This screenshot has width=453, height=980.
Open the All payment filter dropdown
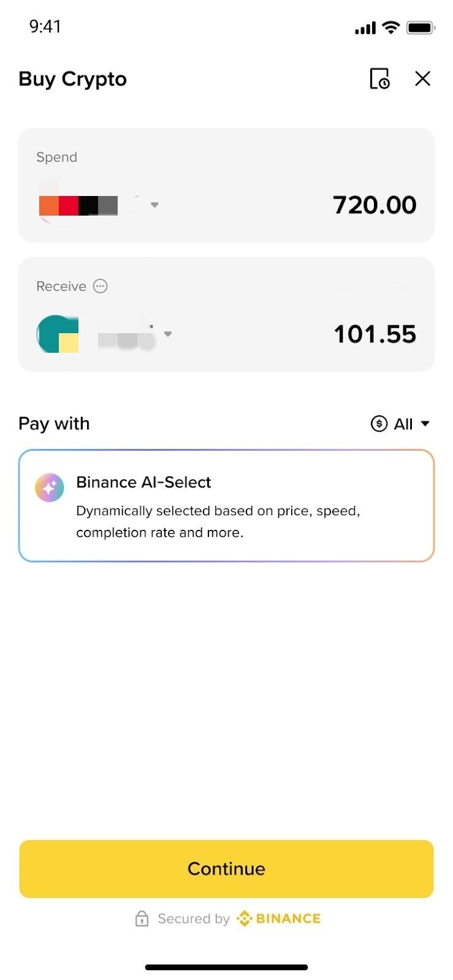[x=400, y=424]
